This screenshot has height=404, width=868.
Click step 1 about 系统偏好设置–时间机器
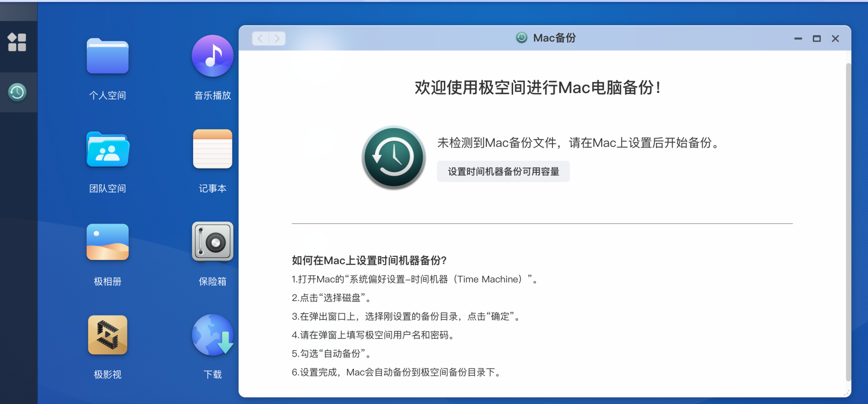tap(415, 279)
